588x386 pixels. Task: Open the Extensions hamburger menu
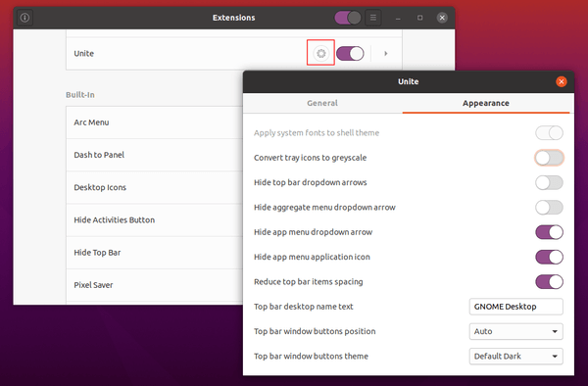point(373,18)
